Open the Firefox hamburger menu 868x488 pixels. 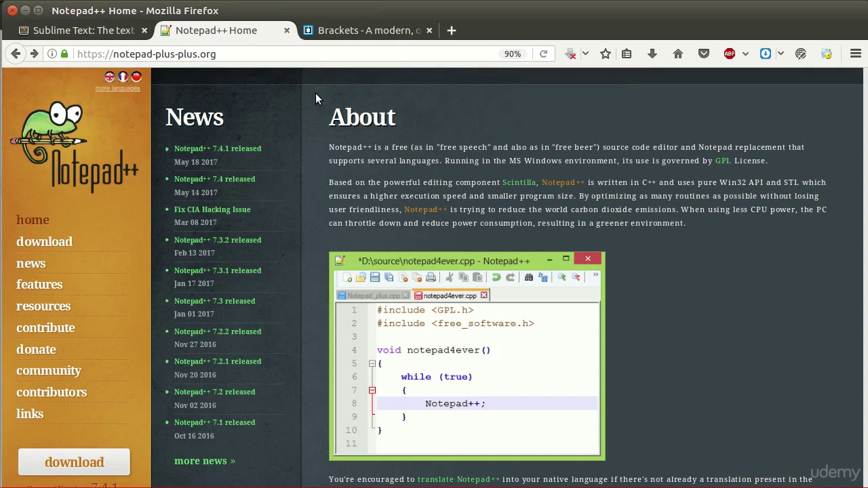[x=856, y=54]
